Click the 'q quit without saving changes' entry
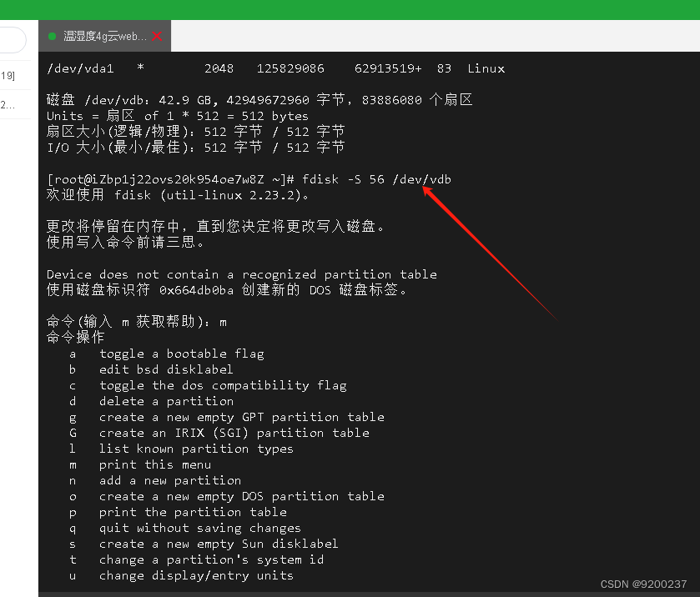Image resolution: width=700 pixels, height=597 pixels. click(x=185, y=528)
